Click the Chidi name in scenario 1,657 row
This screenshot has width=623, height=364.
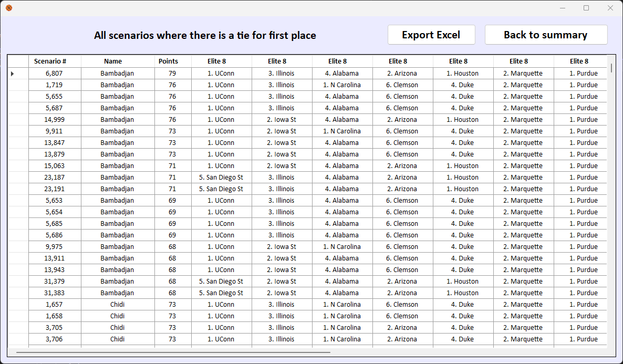point(118,305)
